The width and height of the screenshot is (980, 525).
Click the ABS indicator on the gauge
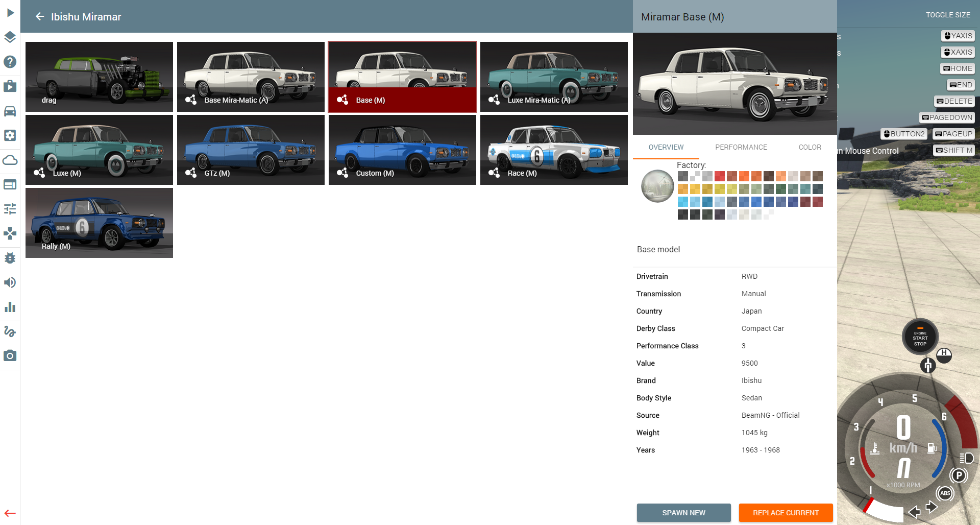coord(945,493)
